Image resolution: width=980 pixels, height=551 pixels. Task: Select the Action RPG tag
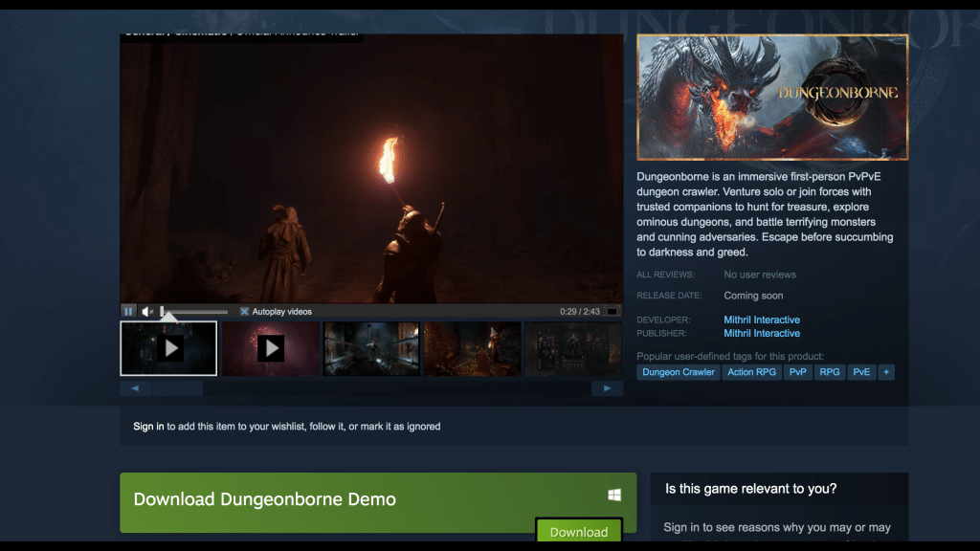pyautogui.click(x=752, y=372)
